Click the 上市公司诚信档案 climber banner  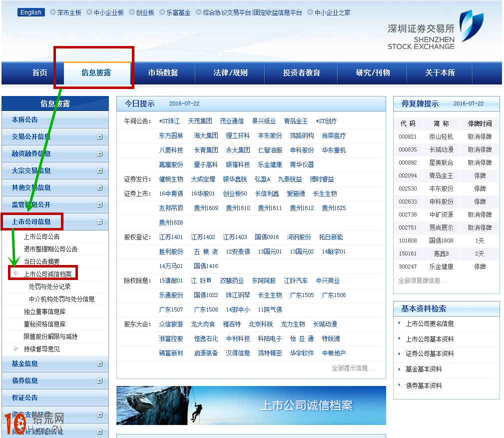pos(251,405)
